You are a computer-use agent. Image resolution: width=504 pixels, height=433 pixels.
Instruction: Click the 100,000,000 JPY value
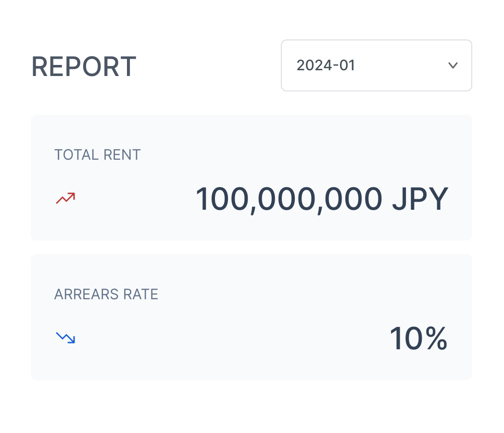click(321, 199)
